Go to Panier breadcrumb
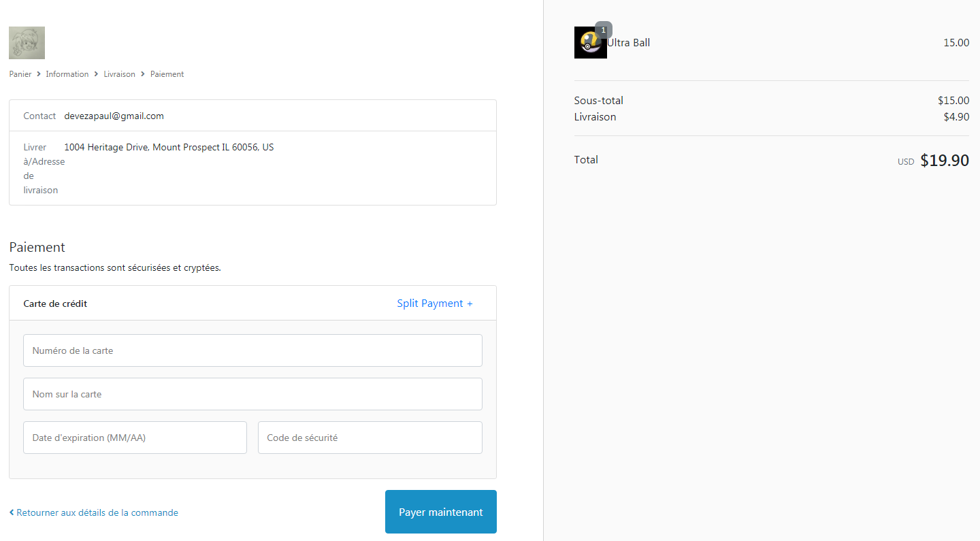Viewport: 980px width, 541px height. [x=20, y=74]
